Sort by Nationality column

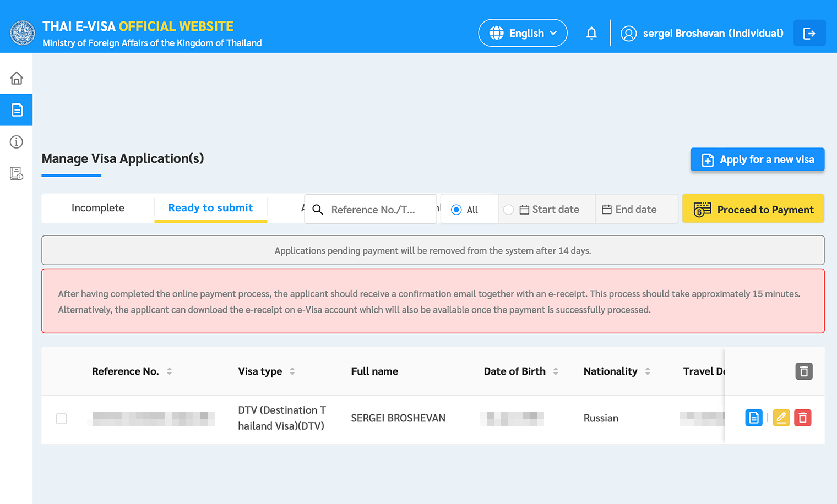648,371
